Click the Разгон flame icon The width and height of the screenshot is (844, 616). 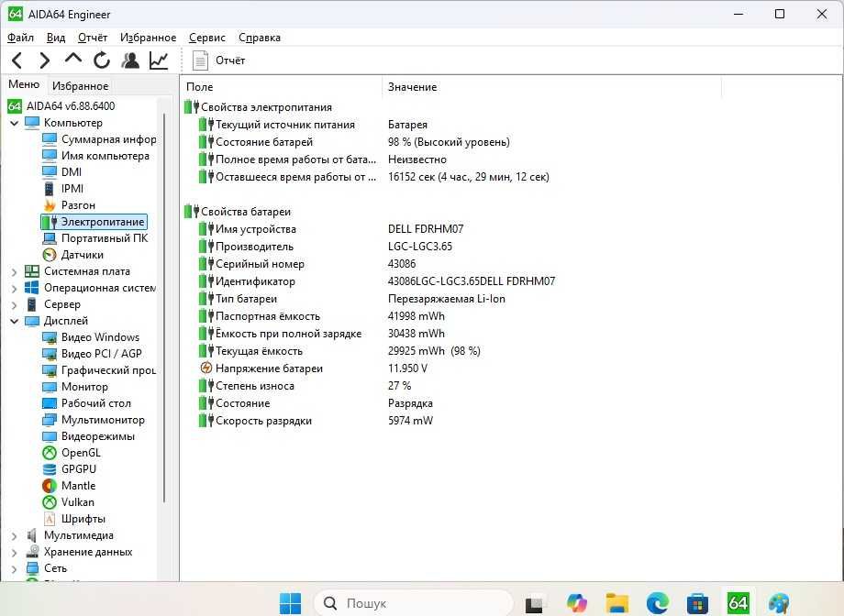(50, 205)
